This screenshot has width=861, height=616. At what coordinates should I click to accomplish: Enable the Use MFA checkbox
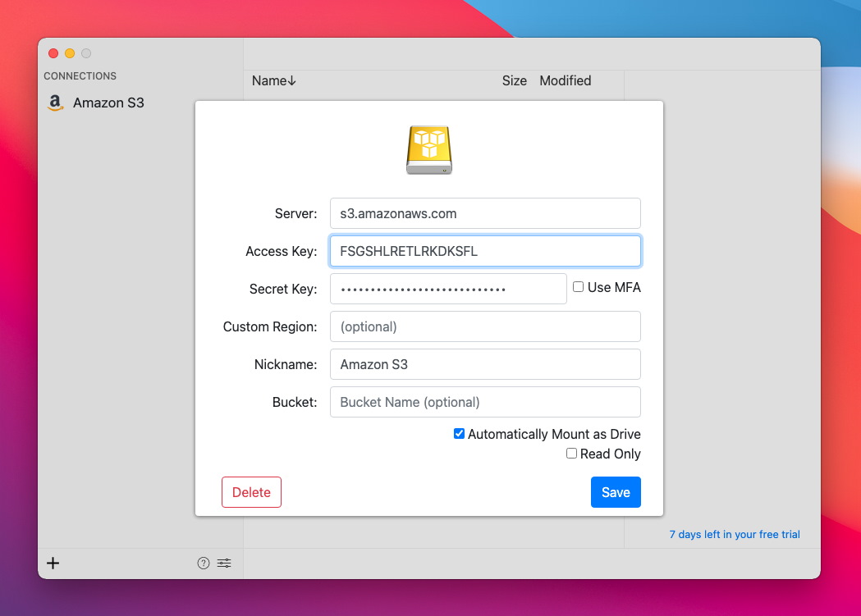(x=578, y=287)
